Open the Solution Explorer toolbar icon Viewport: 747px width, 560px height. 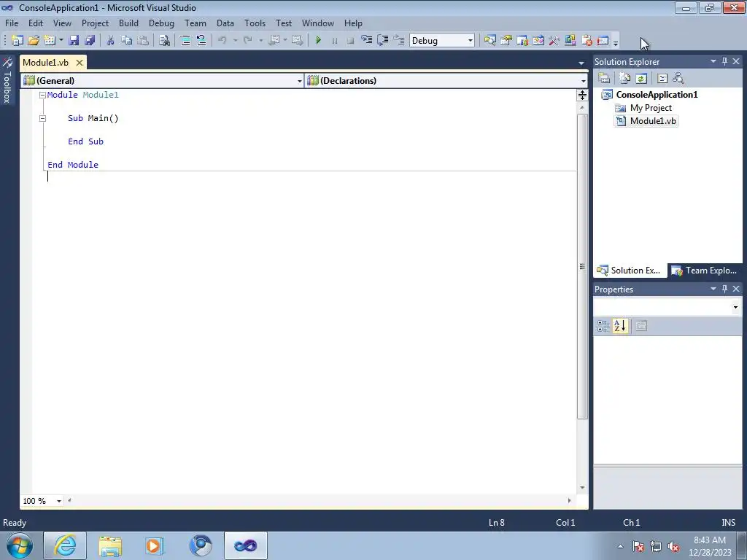(x=489, y=41)
